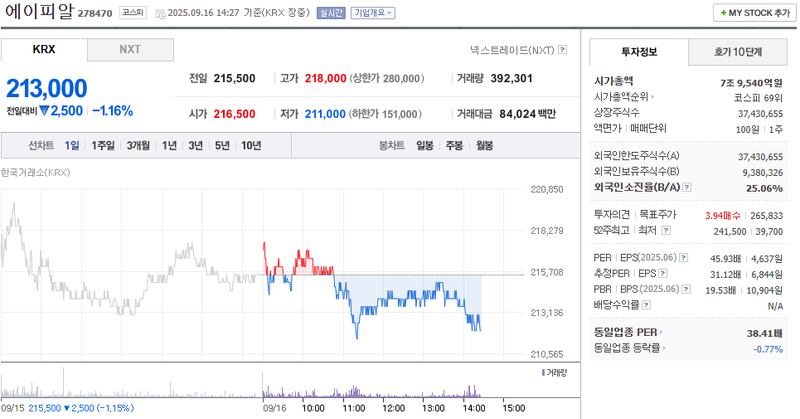This screenshot has height=419, width=800.
Task: Click the 시가 value 216,500
Action: pyautogui.click(x=234, y=114)
